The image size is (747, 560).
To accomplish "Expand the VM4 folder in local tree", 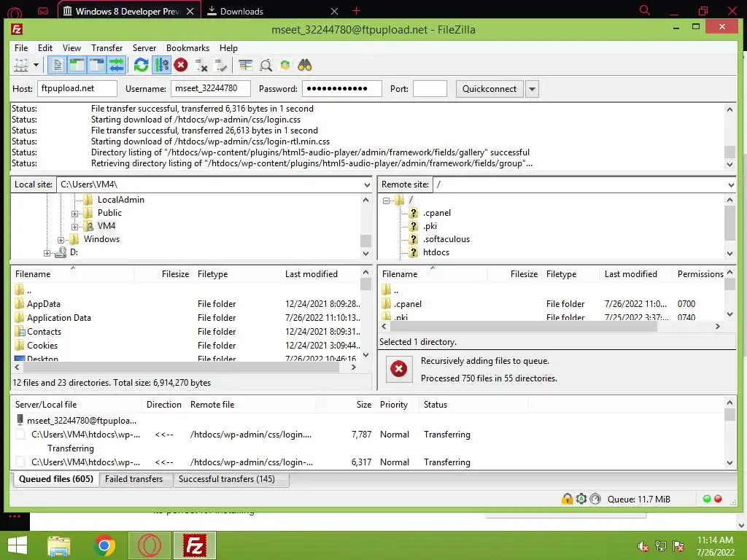I will [74, 227].
